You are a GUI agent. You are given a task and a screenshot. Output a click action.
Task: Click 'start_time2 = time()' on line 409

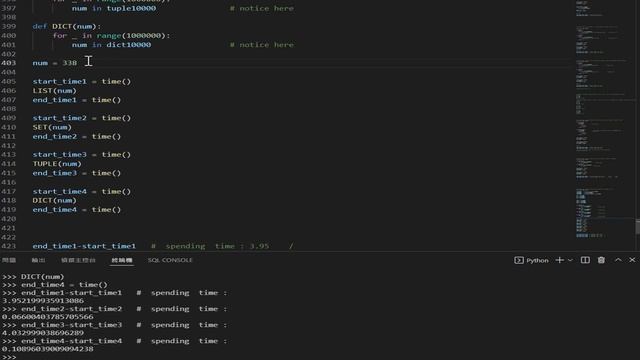point(82,118)
